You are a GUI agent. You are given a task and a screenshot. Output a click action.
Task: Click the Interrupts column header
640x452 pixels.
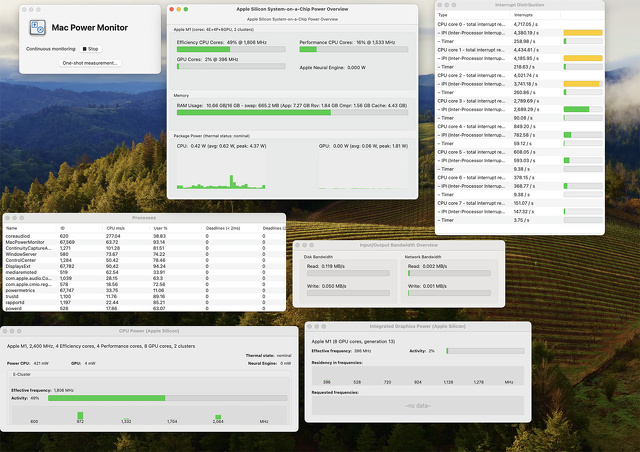(x=536, y=15)
